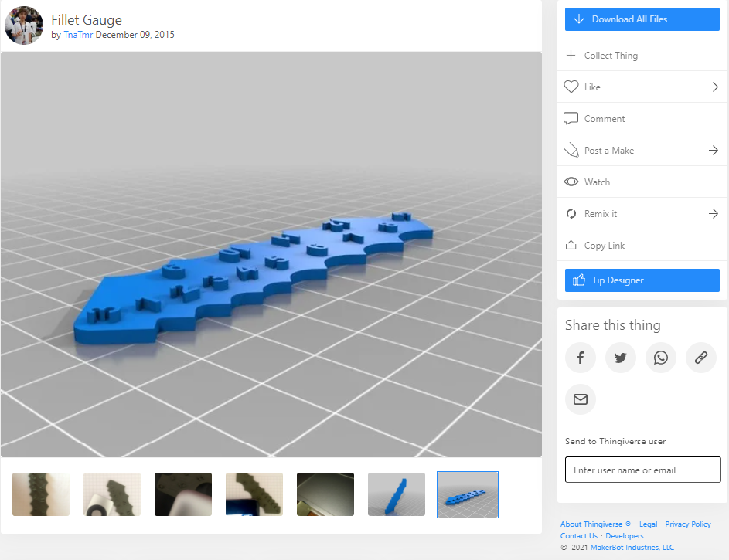This screenshot has width=729, height=560.
Task: Open TnaTmr's profile link
Action: [x=78, y=35]
